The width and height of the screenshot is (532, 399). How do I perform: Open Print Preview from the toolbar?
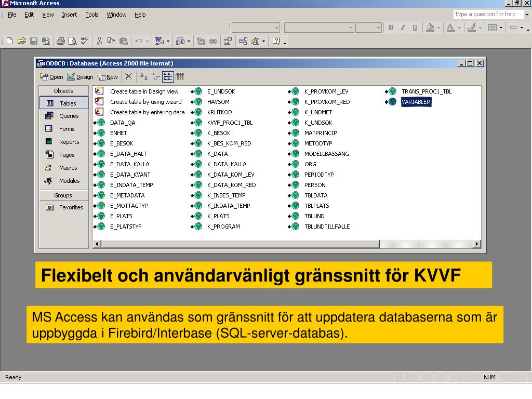pyautogui.click(x=72, y=41)
